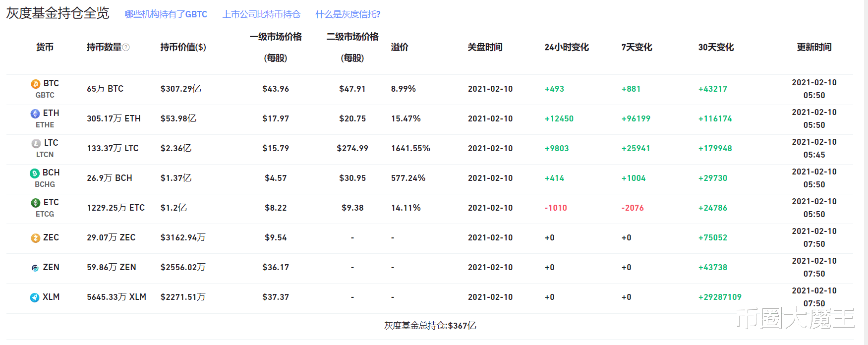Click the 59.86万 ZEN holding amount

tap(112, 267)
